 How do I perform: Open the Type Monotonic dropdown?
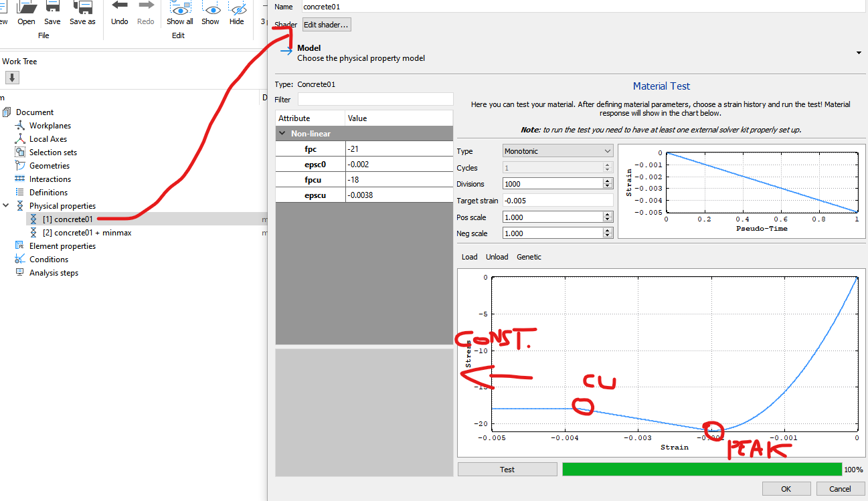click(x=558, y=151)
